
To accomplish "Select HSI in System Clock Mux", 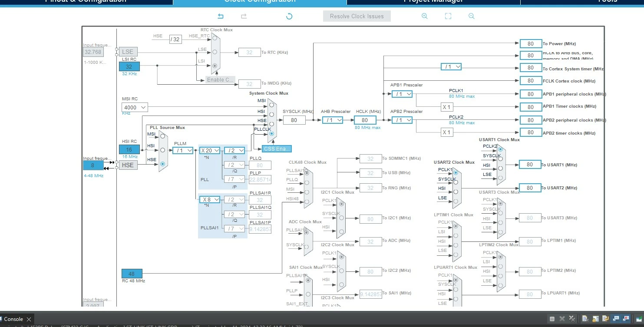I will (271, 114).
